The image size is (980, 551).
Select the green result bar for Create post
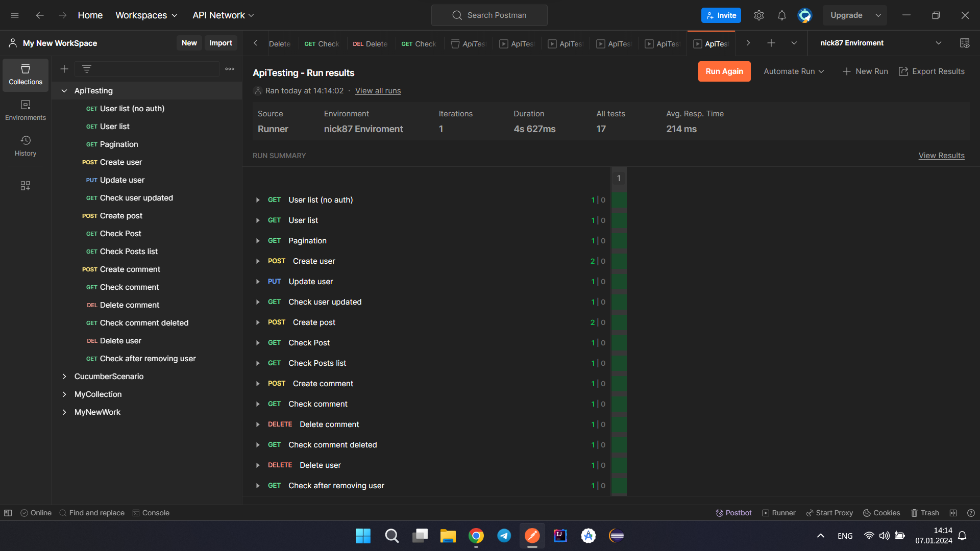[x=619, y=322]
